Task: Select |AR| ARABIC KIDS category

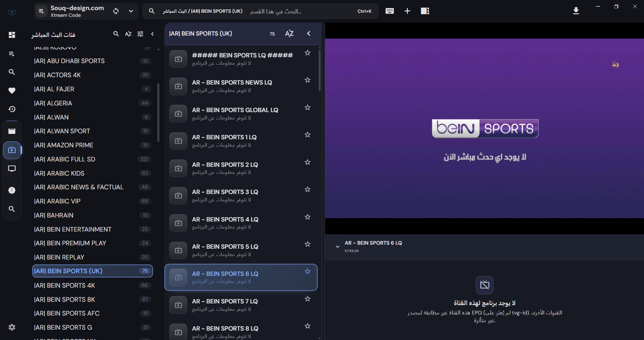Action: pos(93,174)
